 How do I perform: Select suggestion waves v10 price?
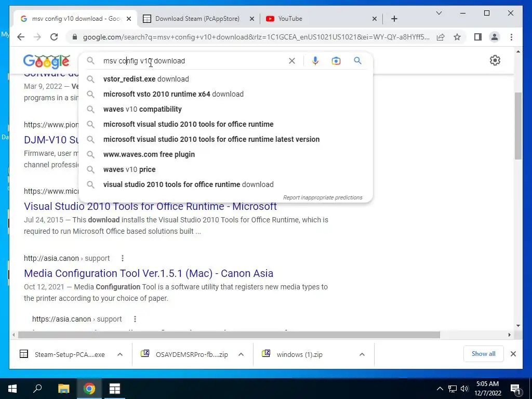[225, 169]
